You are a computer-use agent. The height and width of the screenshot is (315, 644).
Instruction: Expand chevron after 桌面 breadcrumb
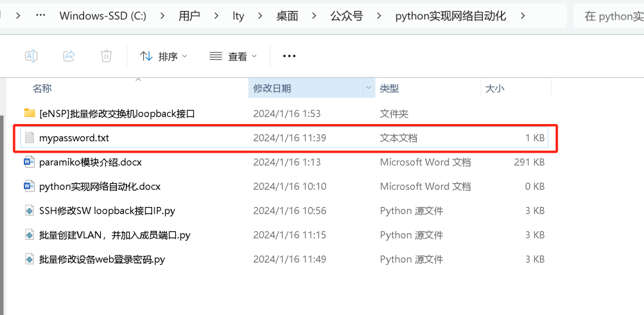pyautogui.click(x=314, y=16)
